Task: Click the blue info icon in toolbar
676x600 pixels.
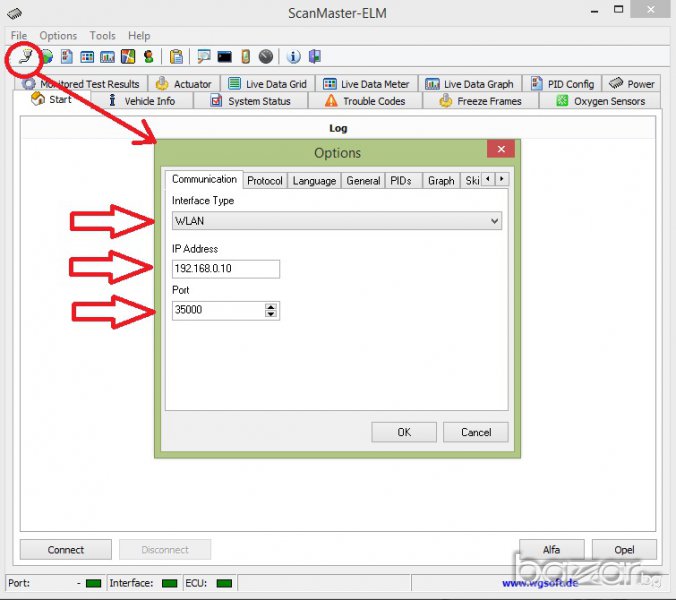Action: [294, 57]
